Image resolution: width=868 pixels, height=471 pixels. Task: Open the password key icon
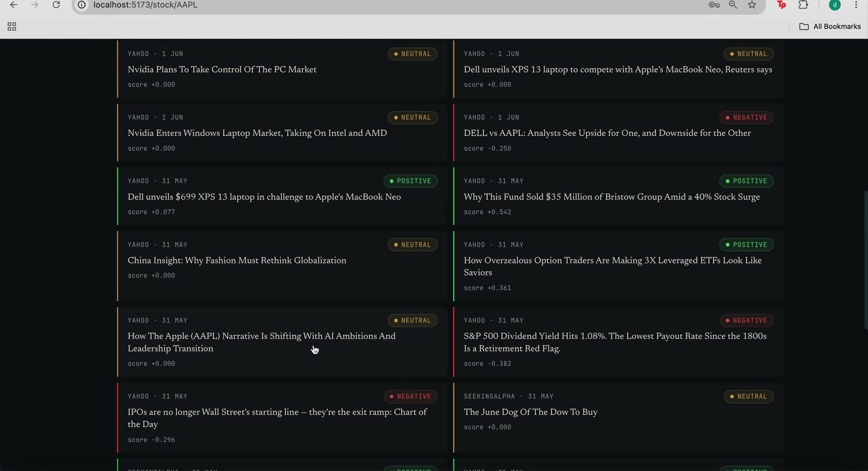point(714,5)
